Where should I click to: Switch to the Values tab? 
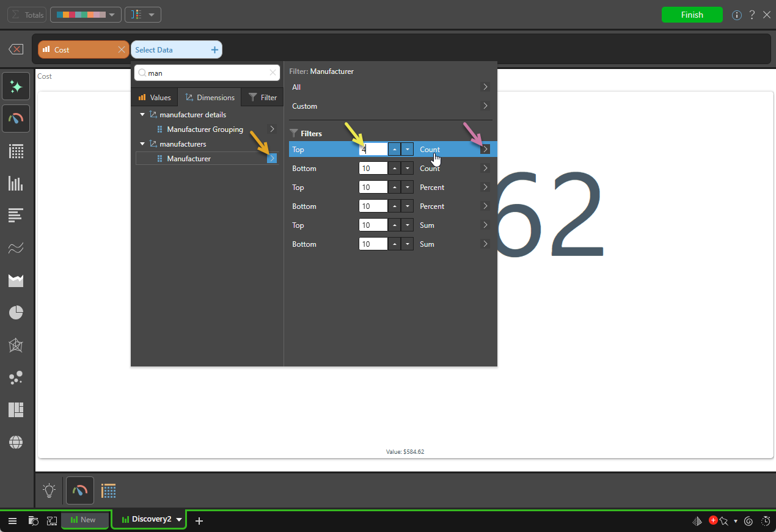pyautogui.click(x=155, y=97)
